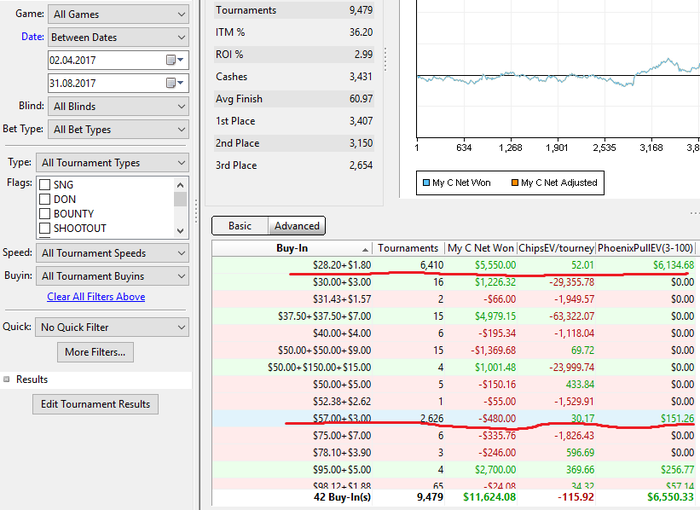This screenshot has width=700, height=510.
Task: Click the blue Date label link
Action: pyautogui.click(x=33, y=37)
